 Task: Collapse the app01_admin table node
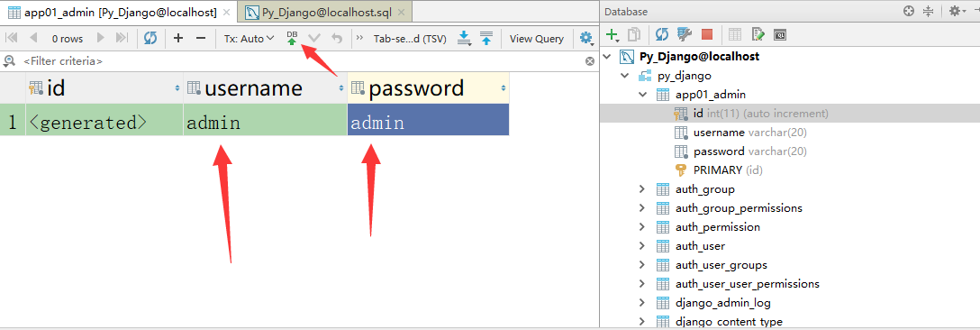[642, 95]
